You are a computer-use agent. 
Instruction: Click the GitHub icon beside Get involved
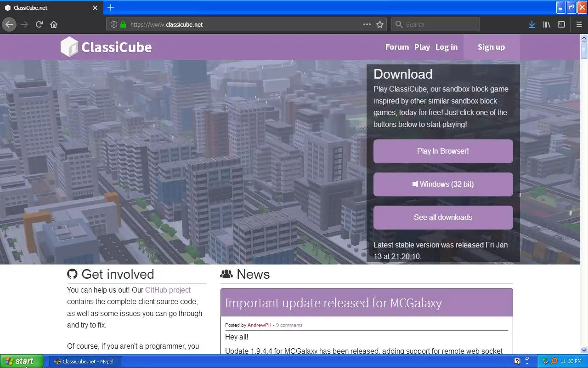point(72,274)
